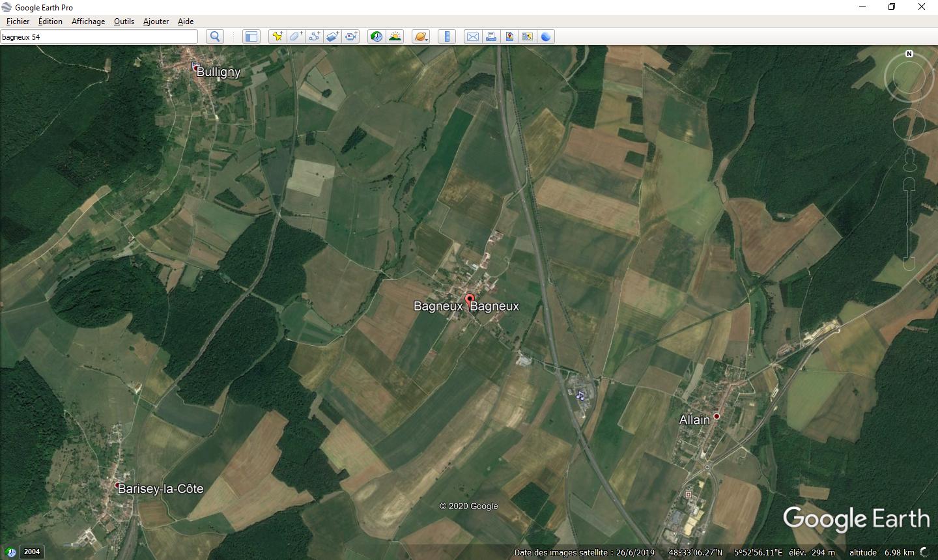
Task: Toggle sunlight across the landscape
Action: pyautogui.click(x=395, y=36)
